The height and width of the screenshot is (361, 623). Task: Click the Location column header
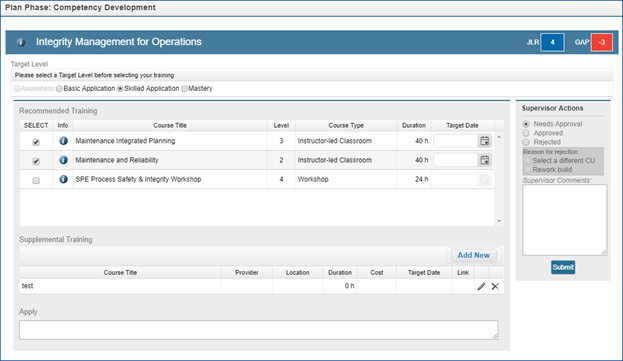click(x=298, y=273)
